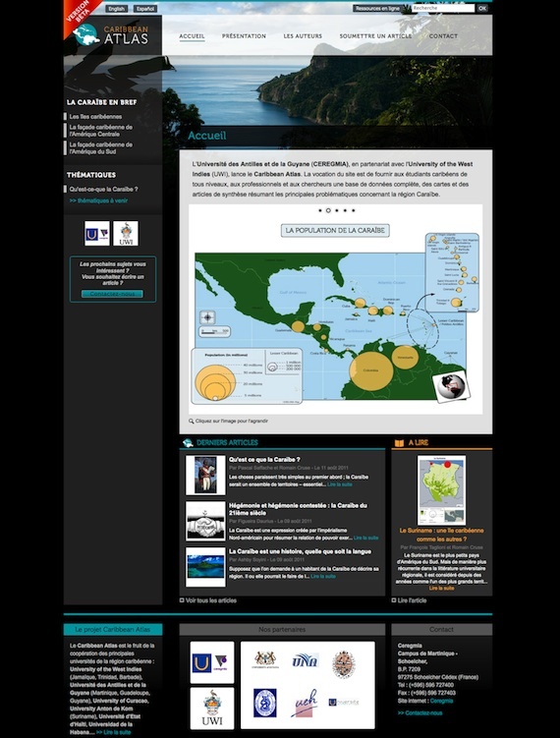The width and height of the screenshot is (560, 738).
Task: Open the Ceregmia site internet link
Action: (x=441, y=701)
